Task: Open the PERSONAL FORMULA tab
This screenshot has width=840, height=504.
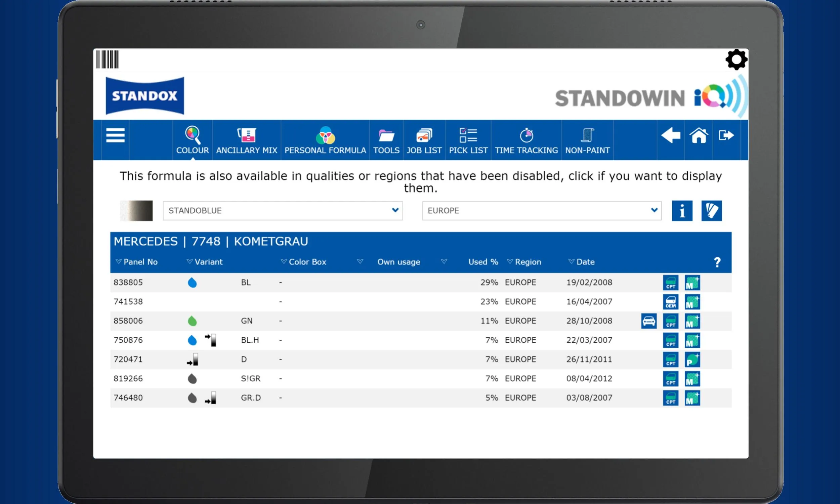Action: point(325,140)
